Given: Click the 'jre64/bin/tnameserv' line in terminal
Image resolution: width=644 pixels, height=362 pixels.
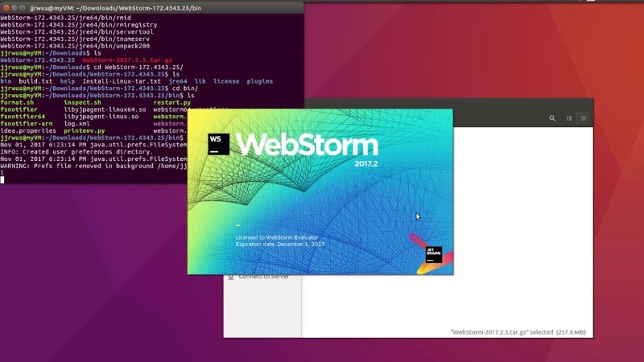Looking at the screenshot, I should point(75,39).
